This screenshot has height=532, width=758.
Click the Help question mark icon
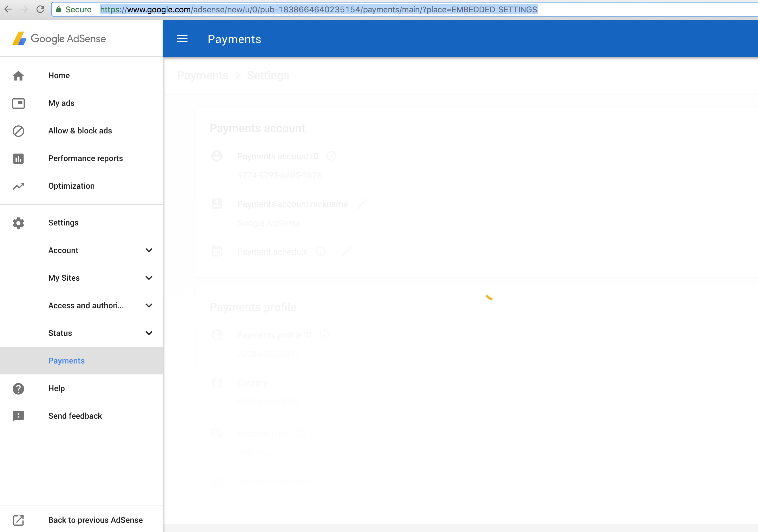tap(18, 388)
